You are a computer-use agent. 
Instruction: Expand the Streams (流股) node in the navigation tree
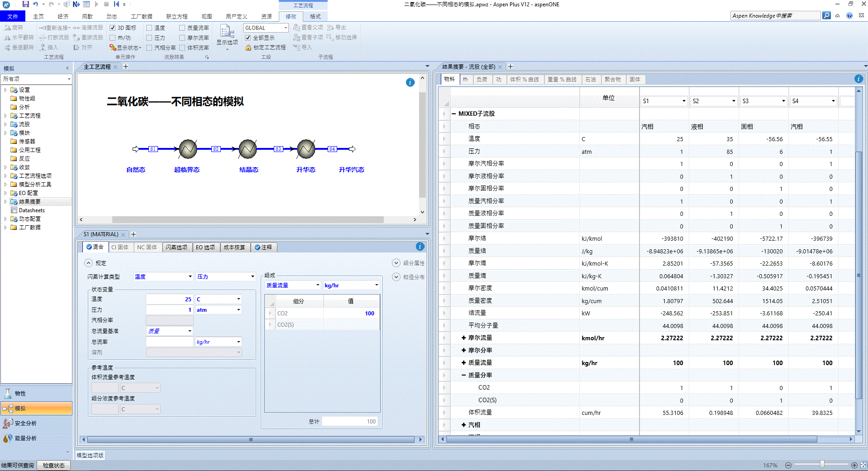tap(5, 124)
